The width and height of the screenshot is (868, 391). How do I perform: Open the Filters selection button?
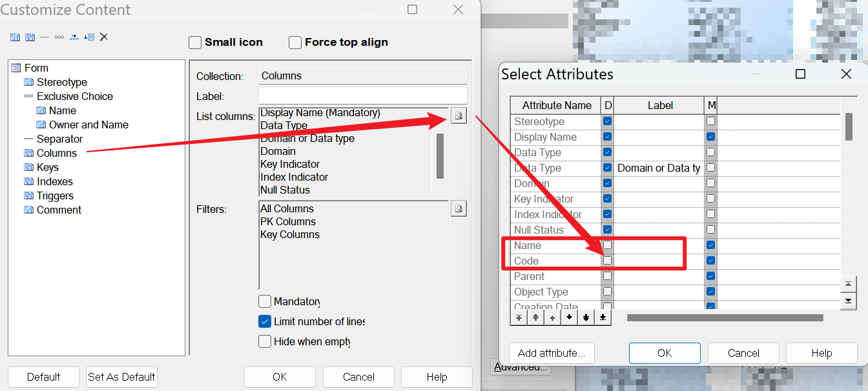coord(459,208)
